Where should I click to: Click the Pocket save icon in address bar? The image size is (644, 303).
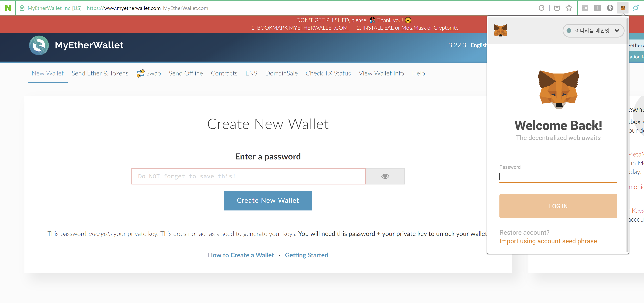[557, 8]
